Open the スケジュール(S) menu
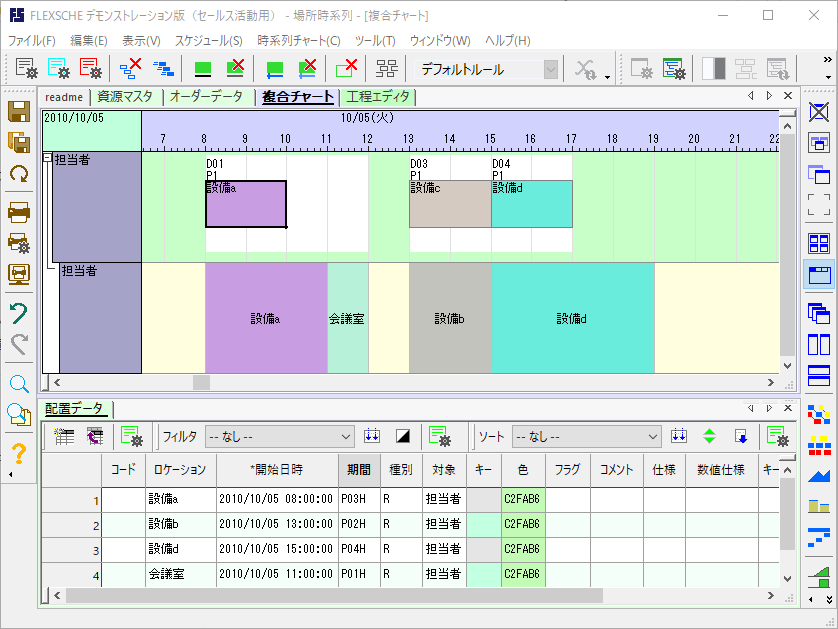This screenshot has width=838, height=629. click(x=208, y=41)
